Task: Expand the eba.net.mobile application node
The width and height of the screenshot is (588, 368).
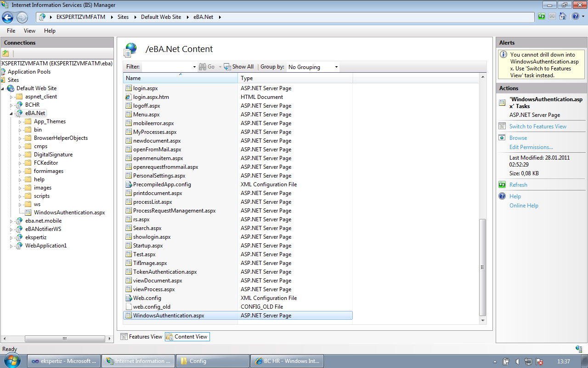Action: (11, 221)
